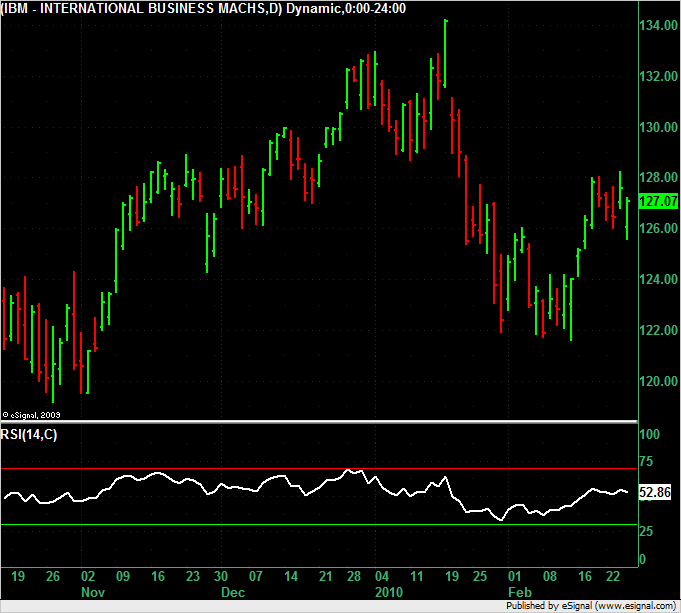Click the red RSI overbought line
Viewport: 681px width, 613px height.
319,469
